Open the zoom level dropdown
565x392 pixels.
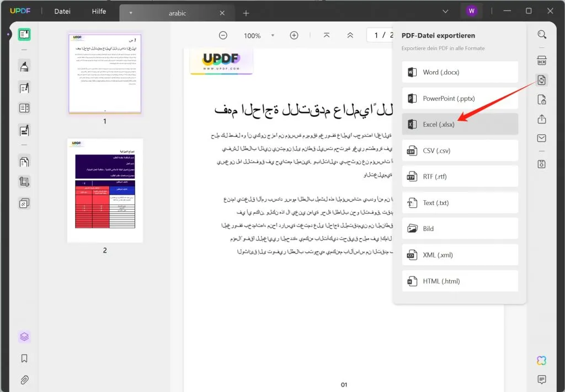[272, 35]
